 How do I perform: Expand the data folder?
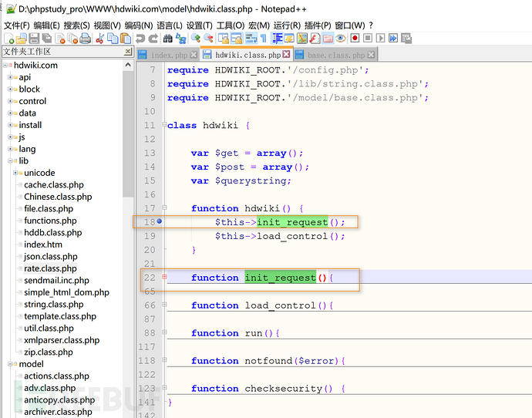[10, 113]
